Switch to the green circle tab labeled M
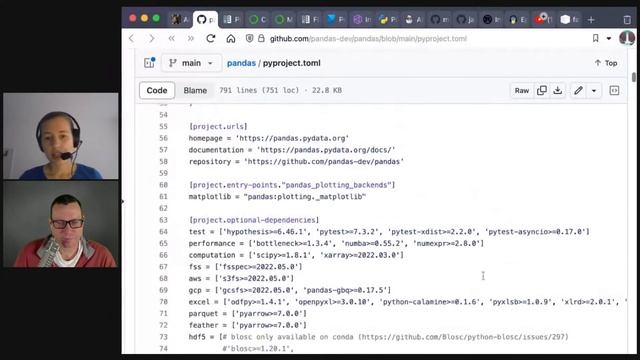640x360 pixels. click(x=284, y=20)
